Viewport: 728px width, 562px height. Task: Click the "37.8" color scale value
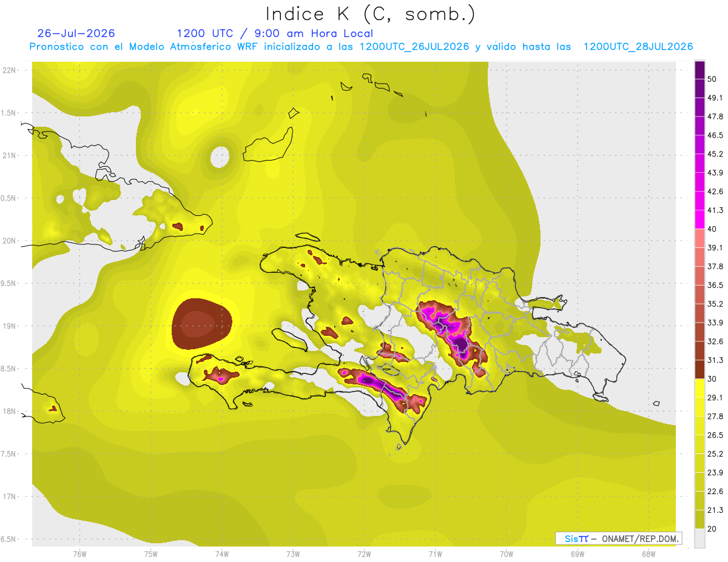point(716,266)
